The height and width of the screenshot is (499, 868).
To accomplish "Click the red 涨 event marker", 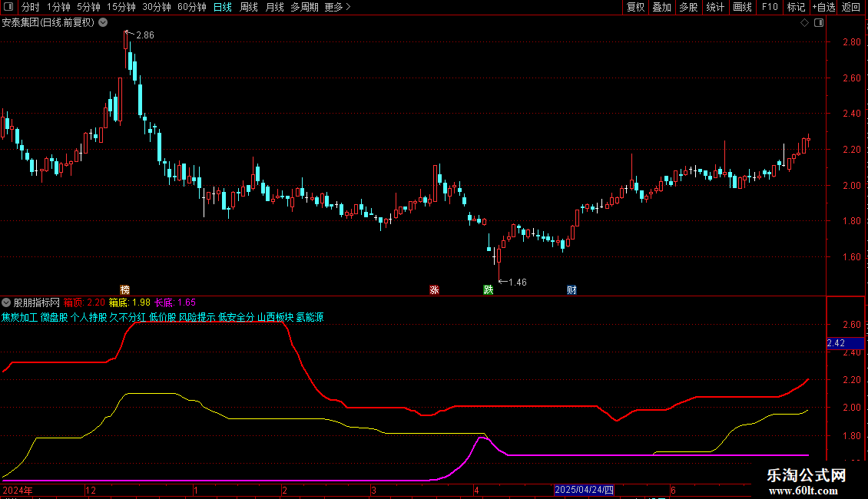I will pos(434,289).
